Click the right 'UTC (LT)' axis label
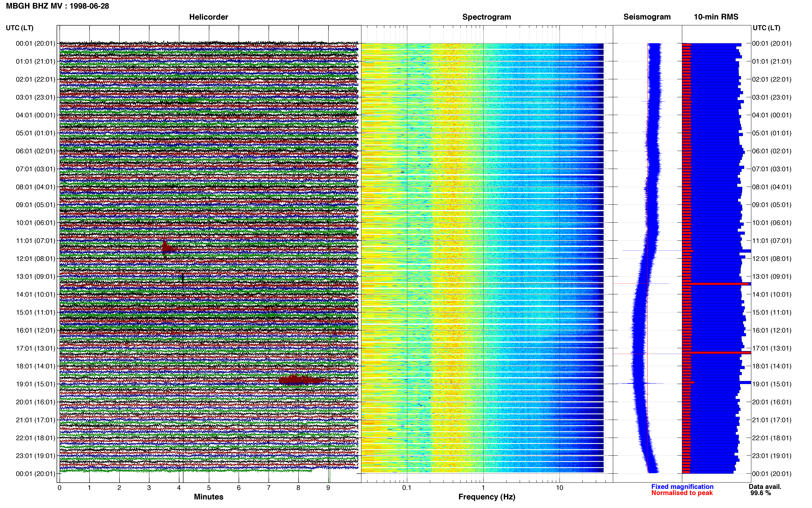812x508 pixels. (x=766, y=28)
